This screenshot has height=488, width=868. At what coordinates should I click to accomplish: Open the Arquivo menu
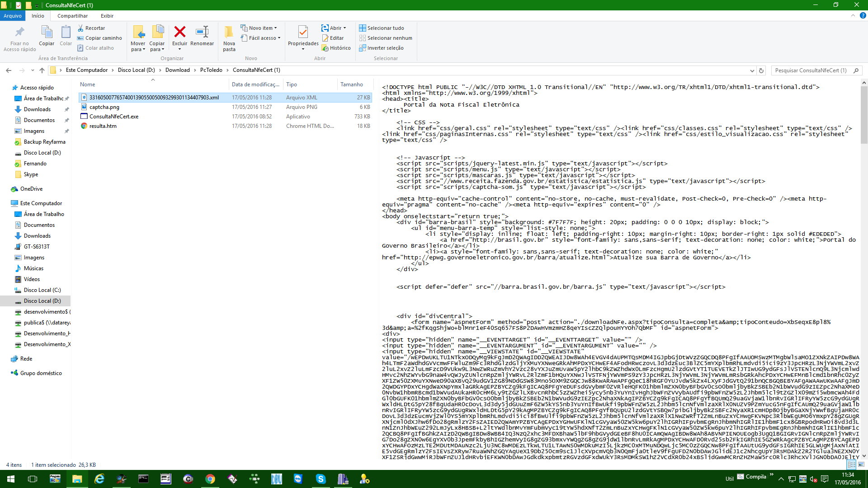pos(12,16)
